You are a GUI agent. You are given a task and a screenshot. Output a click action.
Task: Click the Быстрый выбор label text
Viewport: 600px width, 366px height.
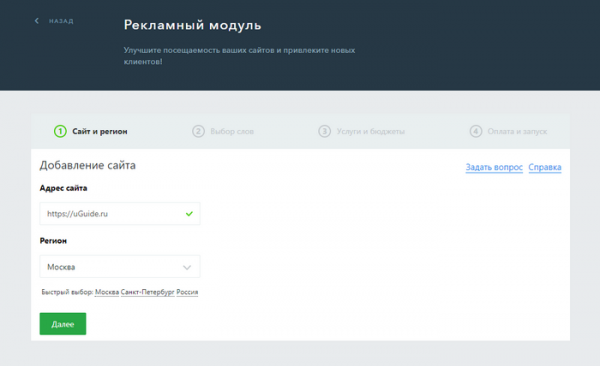[67, 292]
